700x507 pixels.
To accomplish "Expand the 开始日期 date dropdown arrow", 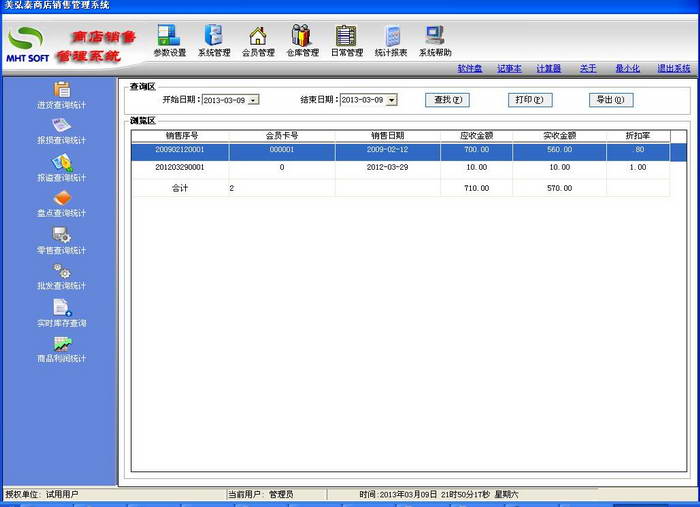I will pos(253,100).
